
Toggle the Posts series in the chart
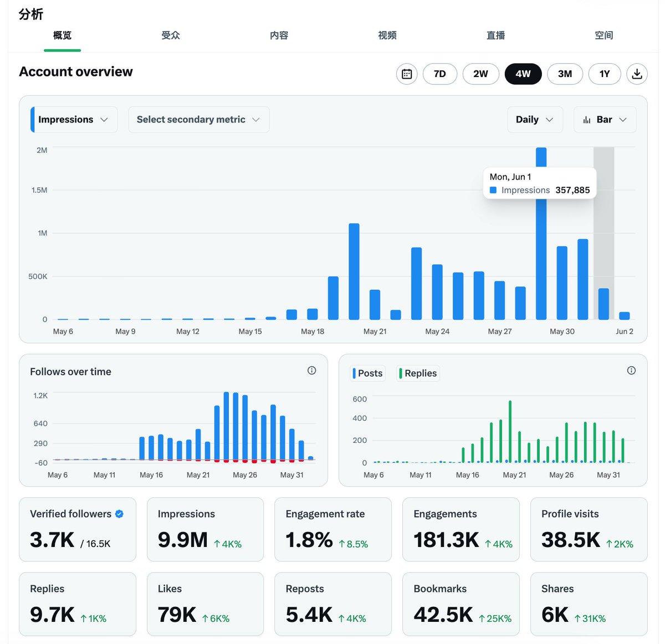pos(368,374)
